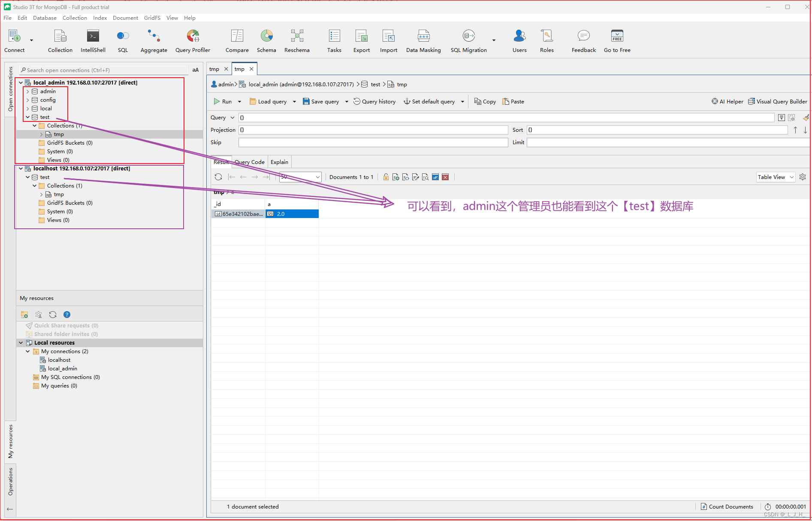The width and height of the screenshot is (812, 521).
Task: Open the GridFS menu
Action: (x=152, y=18)
